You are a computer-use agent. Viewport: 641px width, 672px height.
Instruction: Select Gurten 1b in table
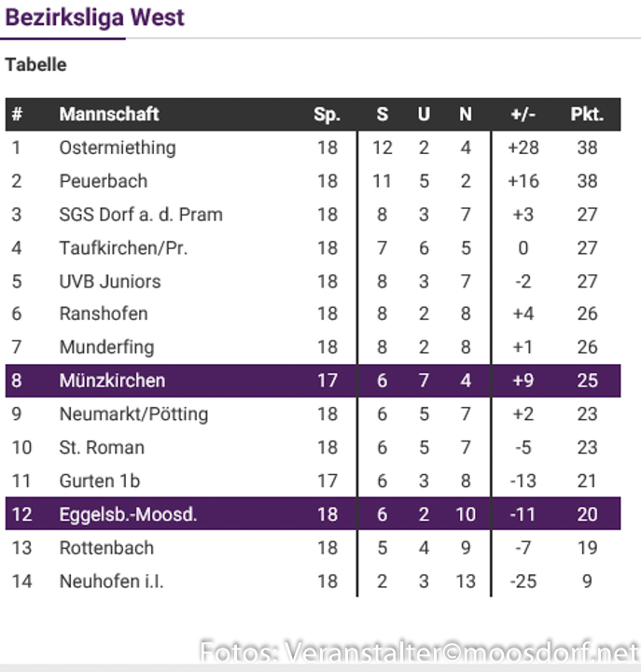pos(99,481)
